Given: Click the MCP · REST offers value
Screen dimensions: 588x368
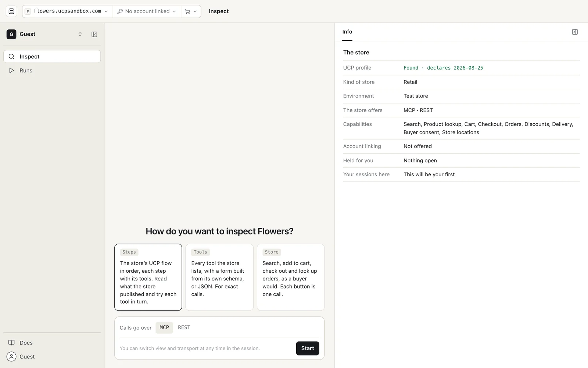Looking at the screenshot, I should click(x=418, y=110).
